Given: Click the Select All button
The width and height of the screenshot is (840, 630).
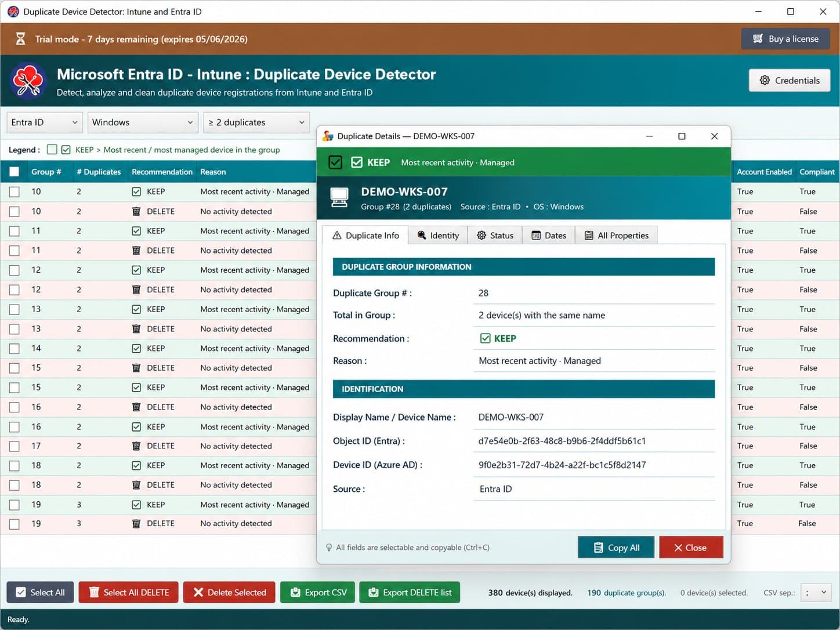Looking at the screenshot, I should click(x=40, y=592).
